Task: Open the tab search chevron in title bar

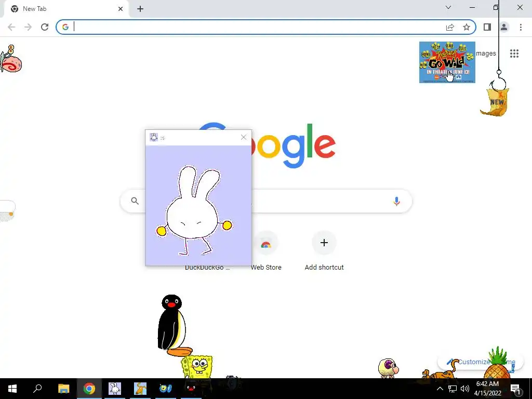Action: point(448,7)
